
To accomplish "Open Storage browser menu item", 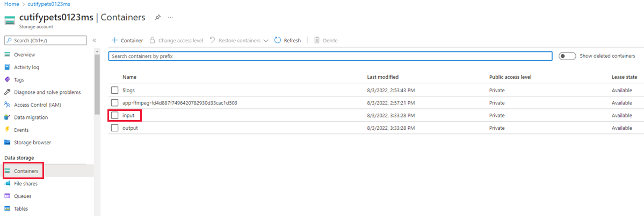I will [x=32, y=143].
